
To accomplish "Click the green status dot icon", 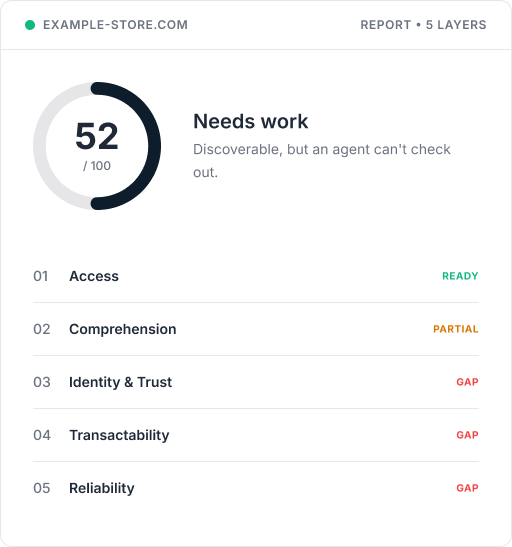I will [x=30, y=25].
